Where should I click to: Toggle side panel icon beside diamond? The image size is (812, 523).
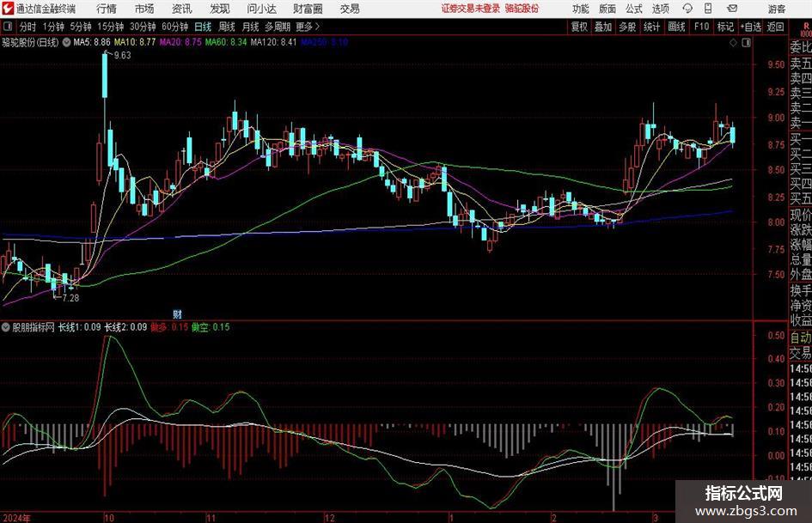tap(746, 43)
